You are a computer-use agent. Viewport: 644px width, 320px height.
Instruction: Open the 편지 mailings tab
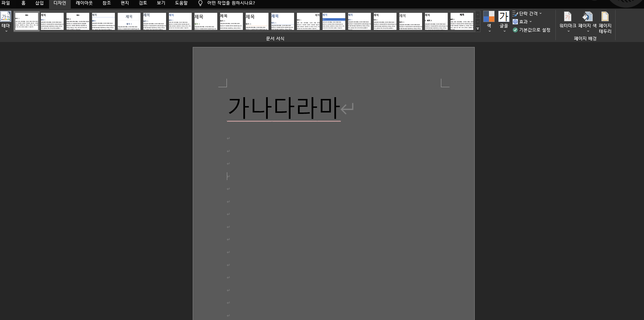click(125, 3)
